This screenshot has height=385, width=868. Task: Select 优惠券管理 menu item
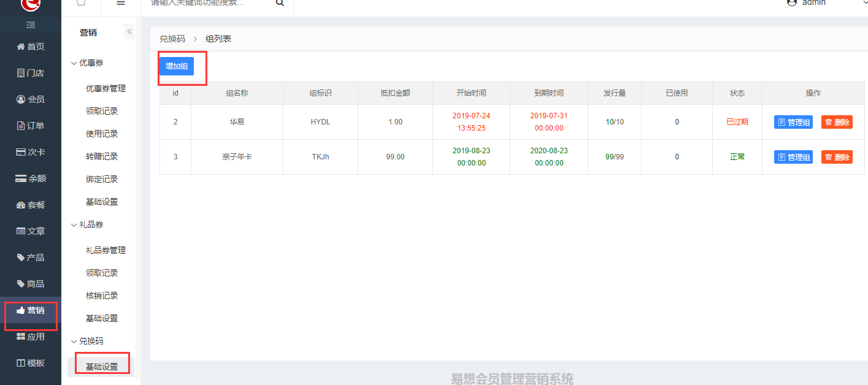pos(106,88)
